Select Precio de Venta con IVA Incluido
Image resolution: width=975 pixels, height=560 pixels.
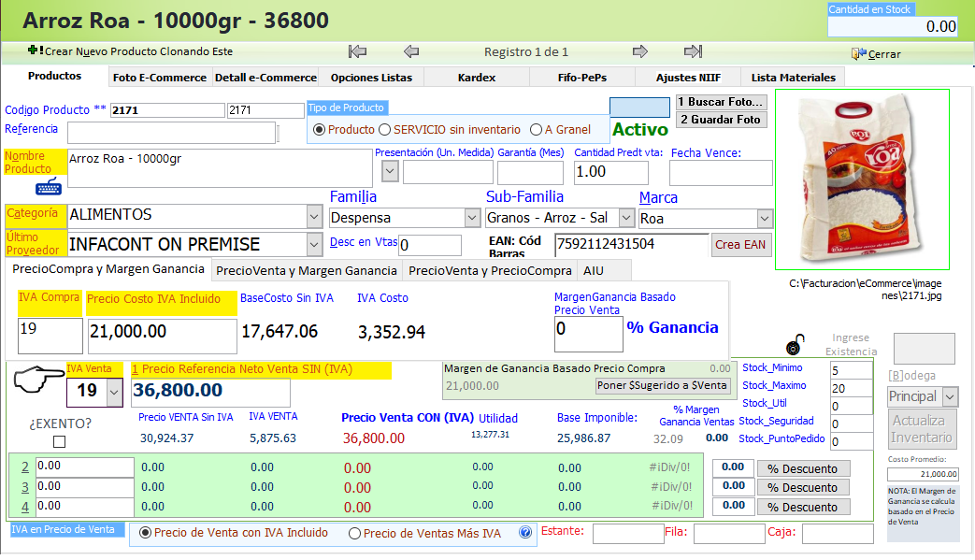coord(145,533)
